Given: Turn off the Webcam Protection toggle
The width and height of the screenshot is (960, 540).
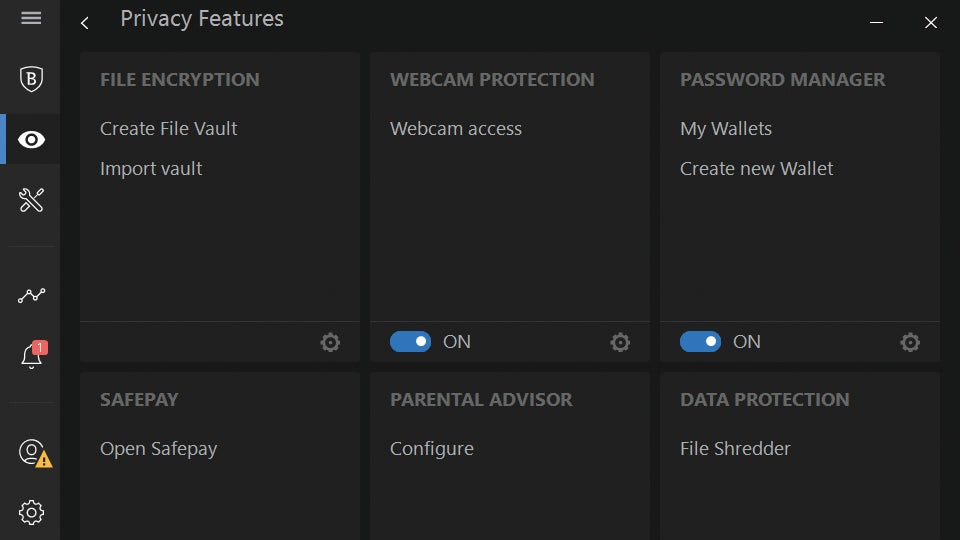Looking at the screenshot, I should (x=410, y=342).
